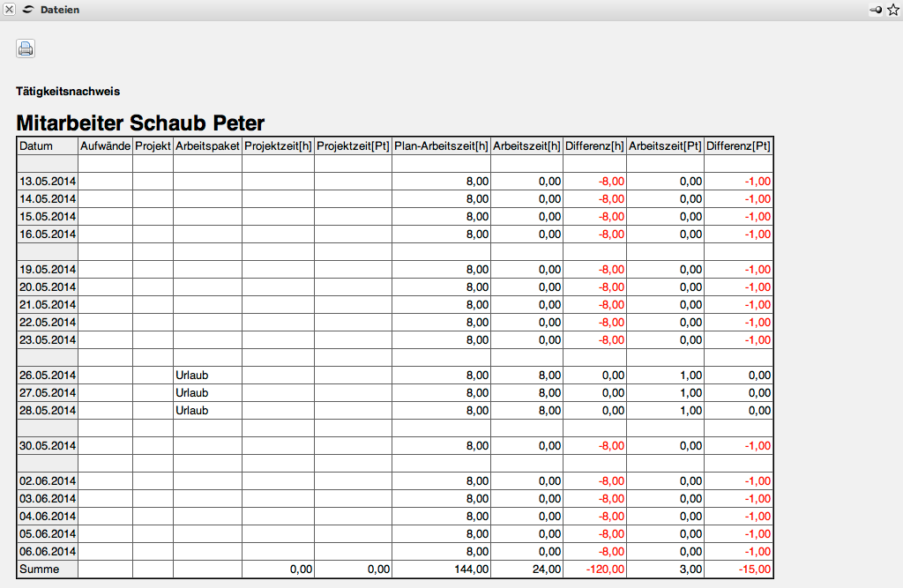The image size is (903, 588).
Task: Click the app logo beside Dateien
Action: (28, 10)
